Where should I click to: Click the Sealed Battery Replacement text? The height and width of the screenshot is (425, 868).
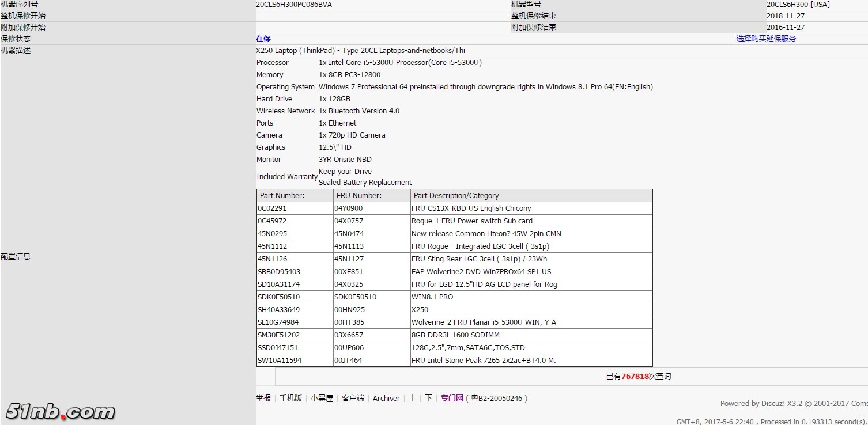(x=365, y=183)
